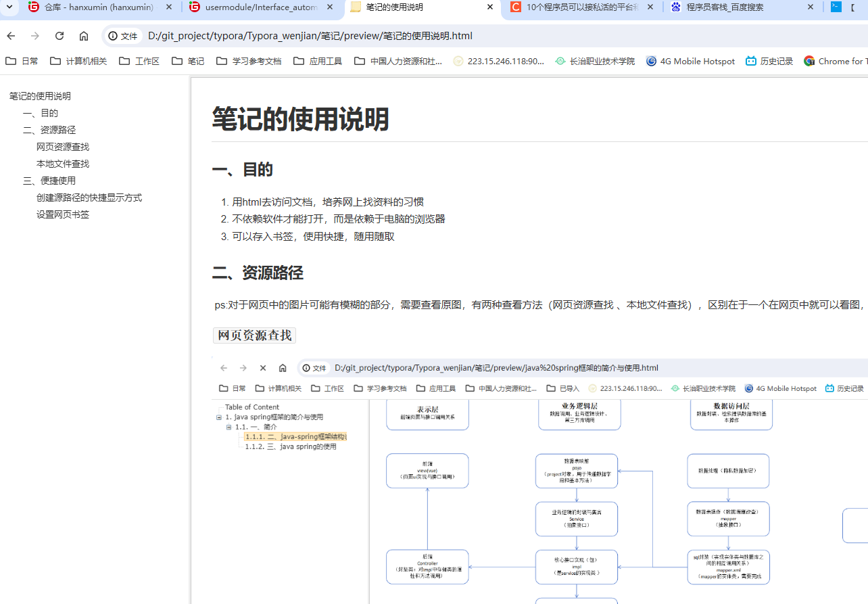This screenshot has height=604, width=868.
Task: Open the 223.15.246.118:90... bookmark
Action: click(499, 61)
